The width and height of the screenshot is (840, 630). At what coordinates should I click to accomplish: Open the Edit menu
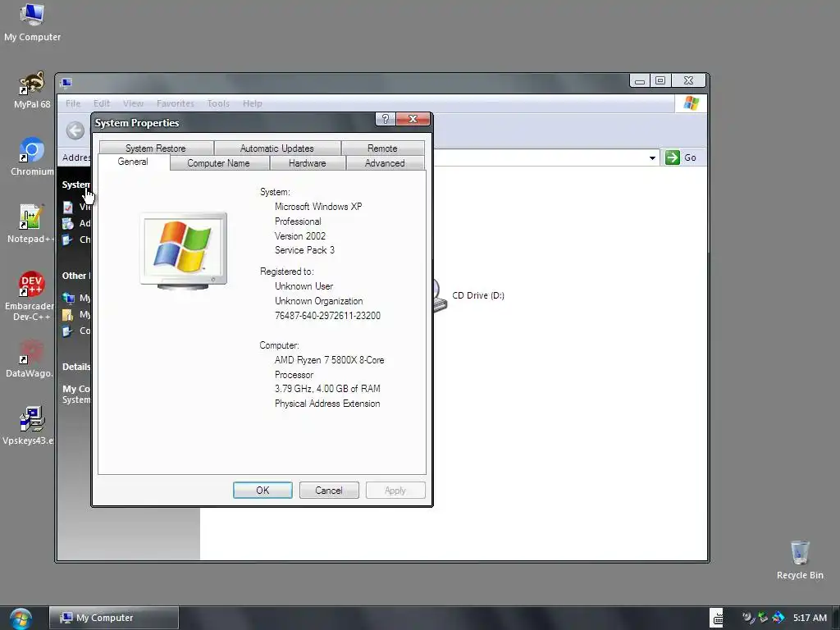[101, 103]
